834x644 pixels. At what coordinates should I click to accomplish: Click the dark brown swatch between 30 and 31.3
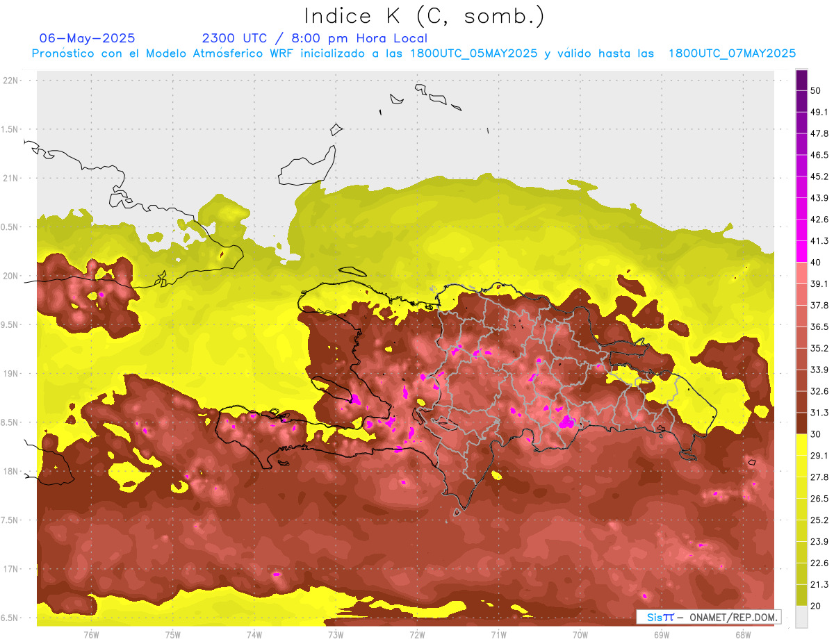coord(801,423)
